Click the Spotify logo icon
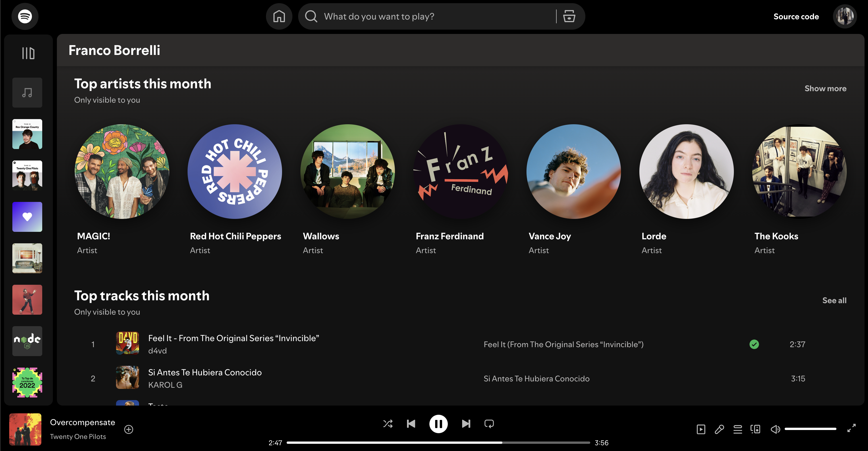This screenshot has width=868, height=451. click(x=25, y=16)
